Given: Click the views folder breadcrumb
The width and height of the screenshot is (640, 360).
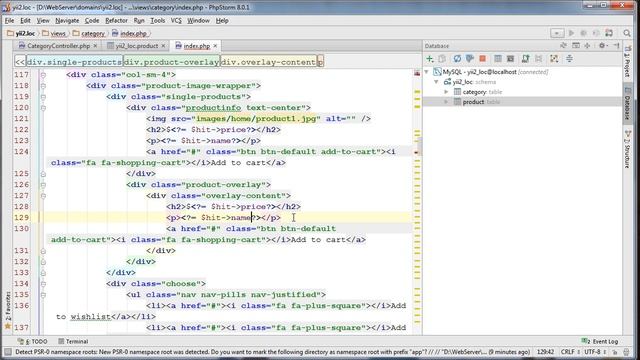Looking at the screenshot, I should pyautogui.click(x=54, y=33).
